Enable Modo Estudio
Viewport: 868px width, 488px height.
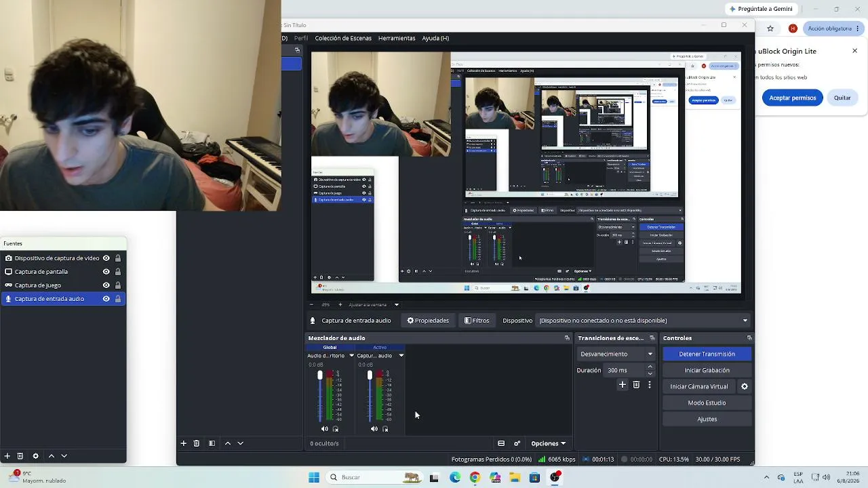coord(707,403)
